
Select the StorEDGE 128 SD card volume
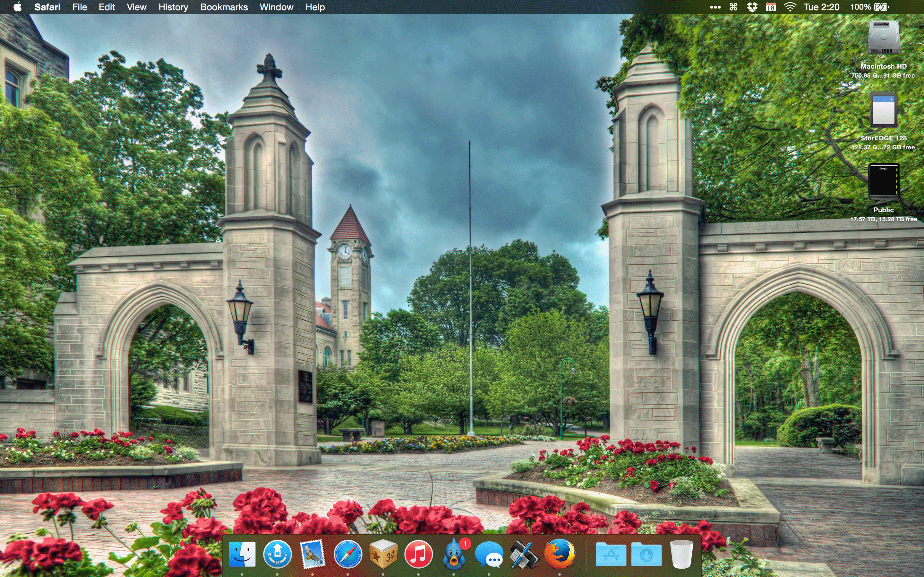click(x=884, y=111)
